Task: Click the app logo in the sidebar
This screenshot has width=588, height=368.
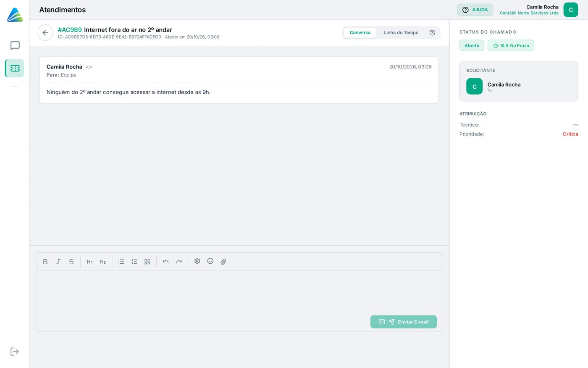Action: [x=15, y=15]
